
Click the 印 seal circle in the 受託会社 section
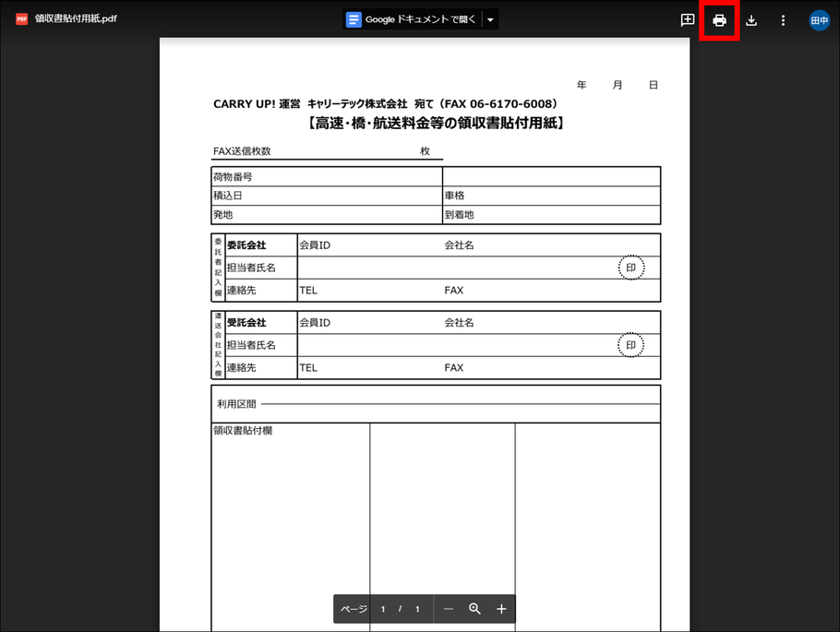point(631,345)
